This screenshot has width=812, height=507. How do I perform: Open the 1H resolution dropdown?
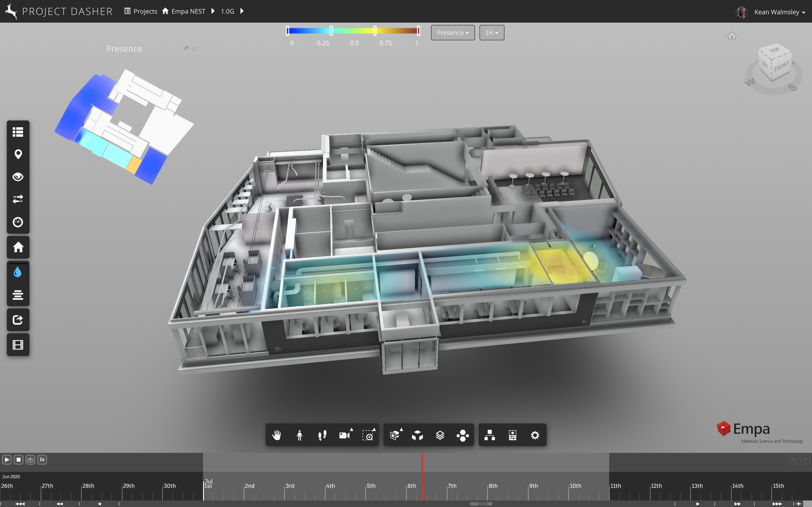tap(491, 33)
